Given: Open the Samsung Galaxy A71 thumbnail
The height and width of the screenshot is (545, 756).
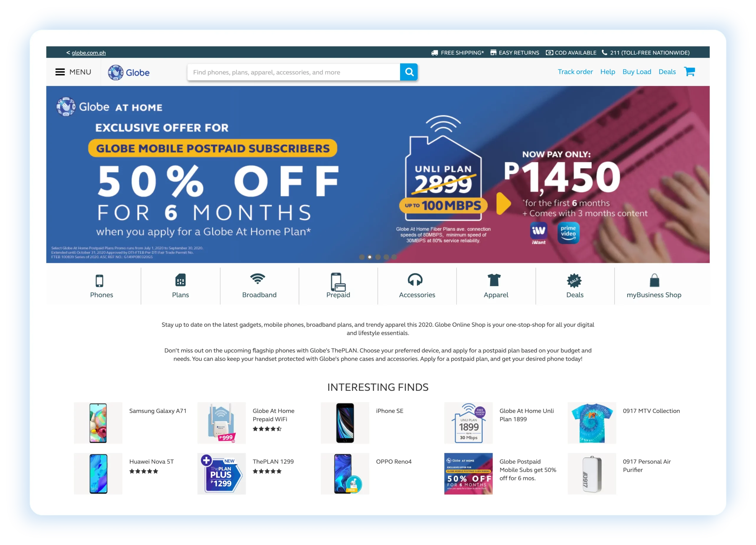Looking at the screenshot, I should coord(98,423).
